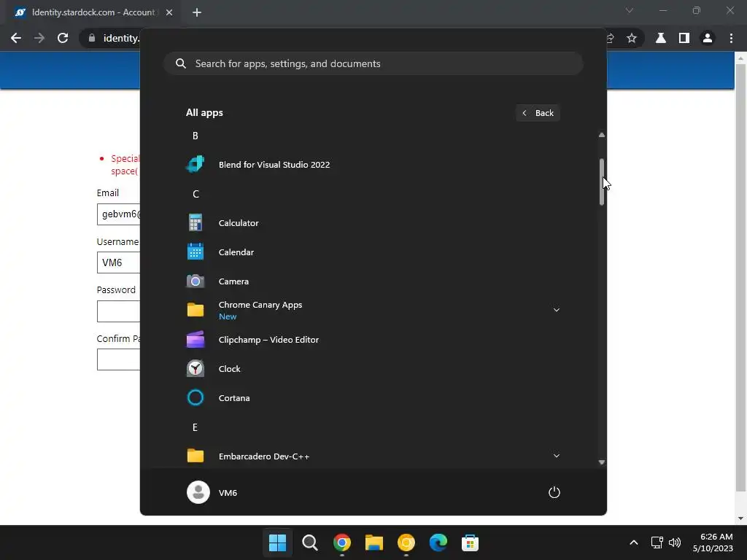
Task: Launch Microsoft Edge from taskbar
Action: 438,542
